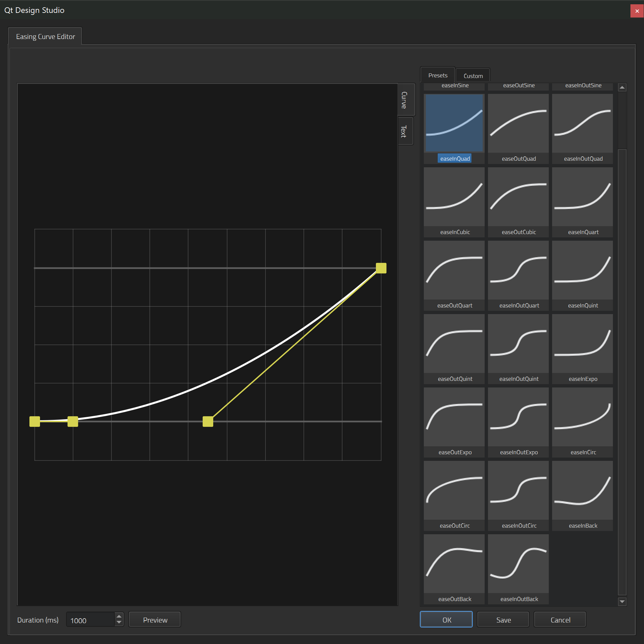The image size is (644, 644).
Task: Click the Duration (ms) input field
Action: [90, 620]
